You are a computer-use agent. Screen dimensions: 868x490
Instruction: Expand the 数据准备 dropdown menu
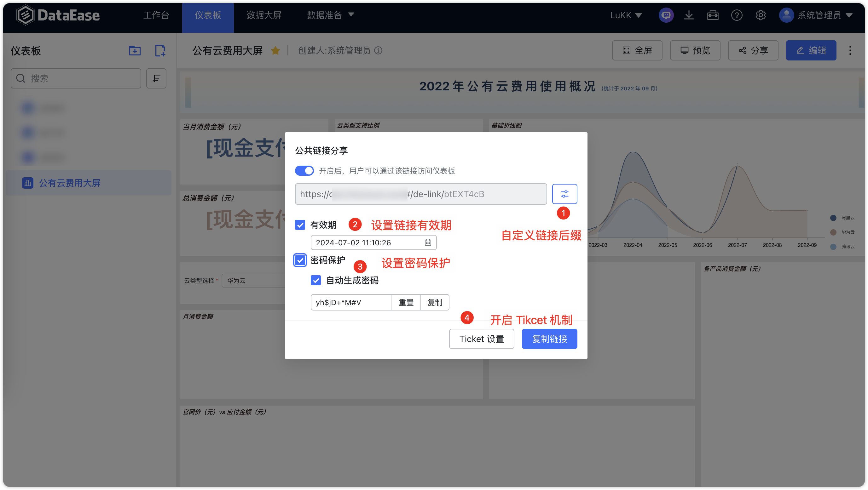pyautogui.click(x=330, y=15)
